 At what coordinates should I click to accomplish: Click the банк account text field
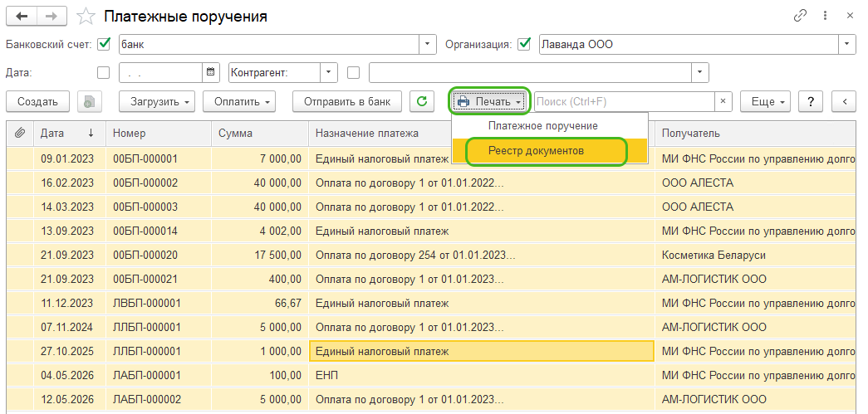(269, 44)
